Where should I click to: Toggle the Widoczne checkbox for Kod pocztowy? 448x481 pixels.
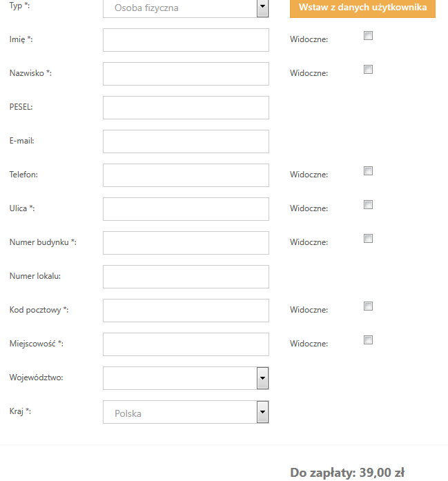coord(369,306)
